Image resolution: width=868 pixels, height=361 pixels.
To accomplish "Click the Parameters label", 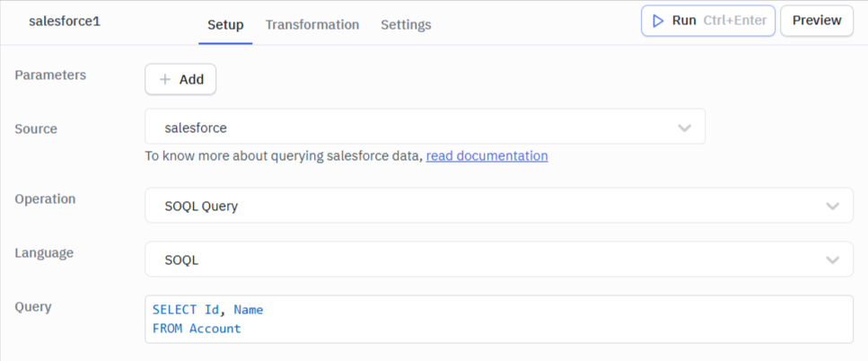I will 50,75.
